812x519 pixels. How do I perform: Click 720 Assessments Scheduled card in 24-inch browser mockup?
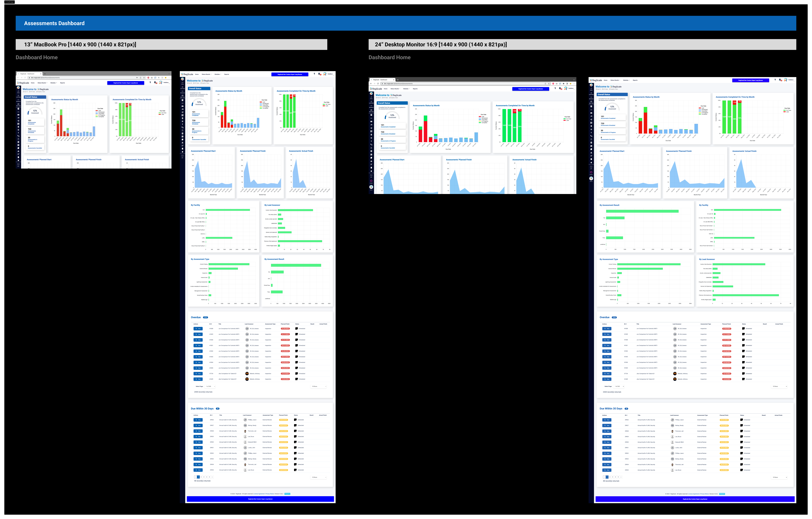click(392, 133)
